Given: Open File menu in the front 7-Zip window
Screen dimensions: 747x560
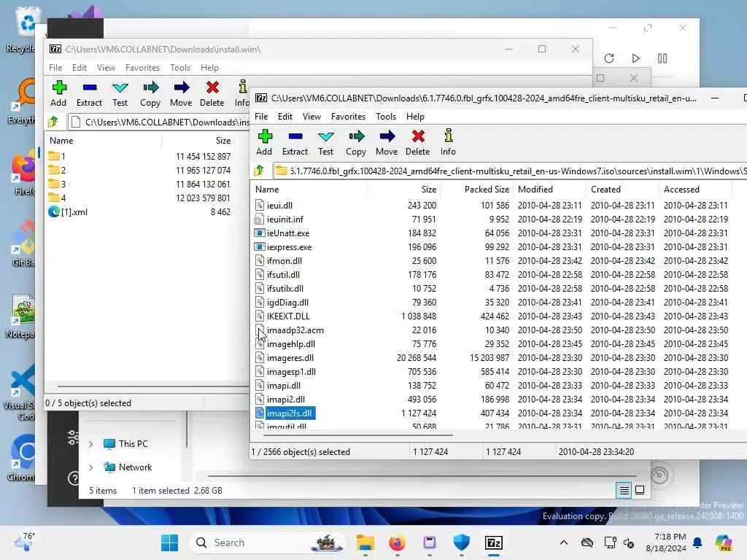Looking at the screenshot, I should point(261,116).
